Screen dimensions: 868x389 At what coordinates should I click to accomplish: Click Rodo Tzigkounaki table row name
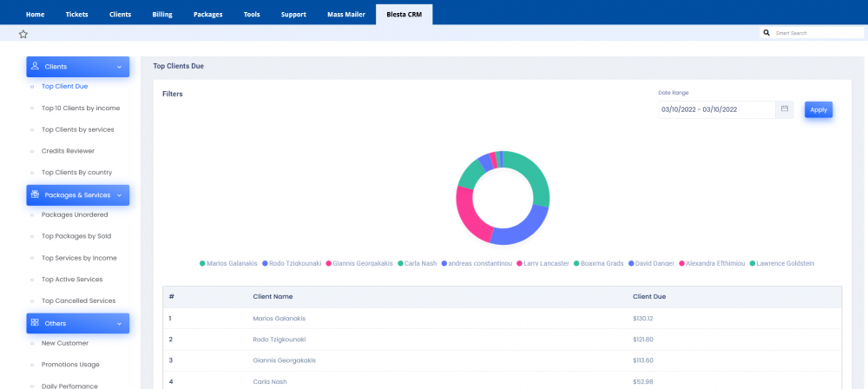click(279, 340)
